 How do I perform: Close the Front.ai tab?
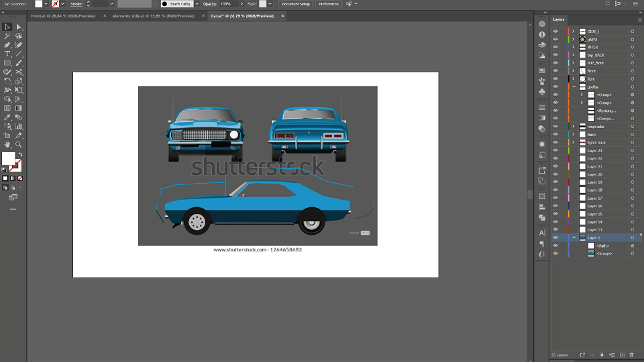(x=105, y=16)
